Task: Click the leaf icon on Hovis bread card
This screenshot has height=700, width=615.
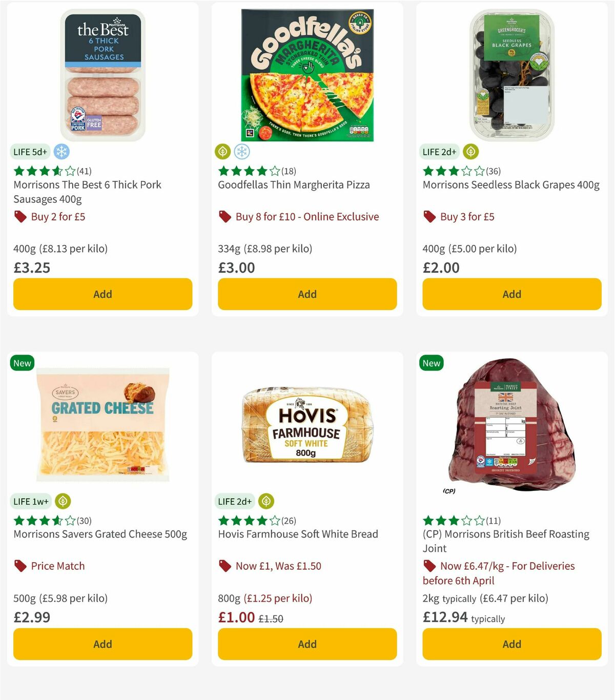Action: click(x=266, y=501)
